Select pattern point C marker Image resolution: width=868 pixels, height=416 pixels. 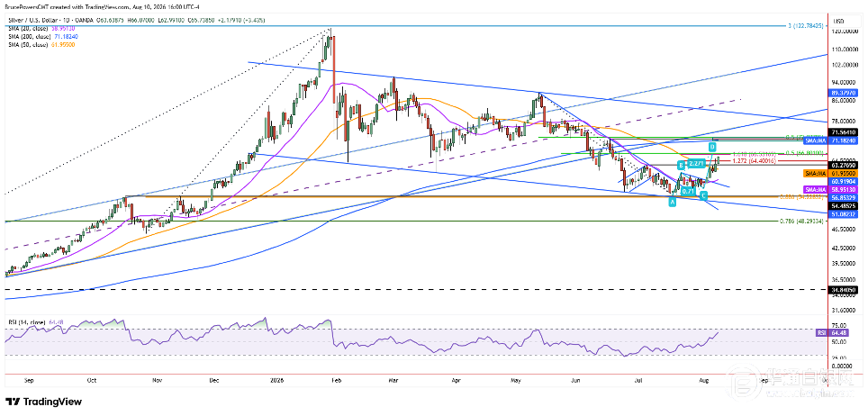tap(703, 196)
